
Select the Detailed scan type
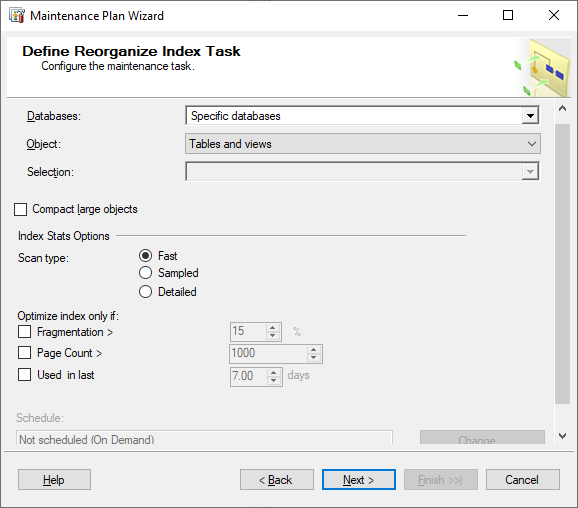(x=145, y=292)
